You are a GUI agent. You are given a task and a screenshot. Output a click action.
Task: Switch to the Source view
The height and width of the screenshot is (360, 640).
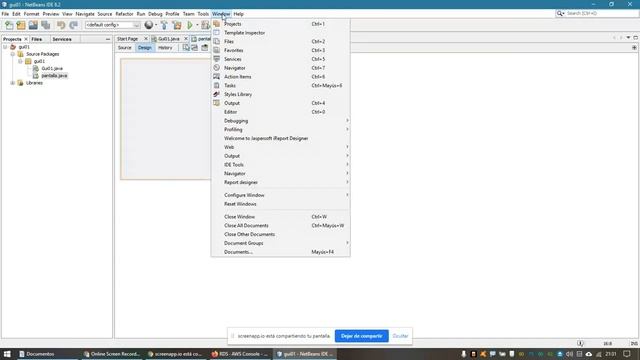pyautogui.click(x=124, y=48)
